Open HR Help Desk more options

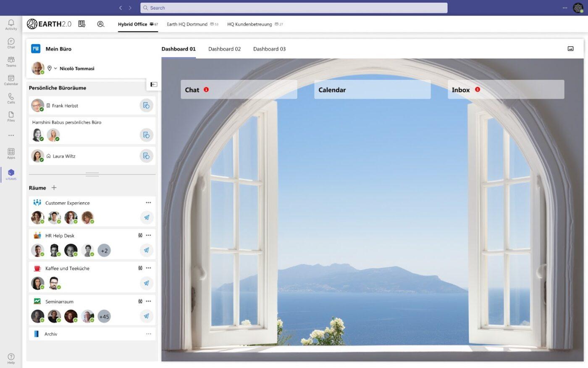pyautogui.click(x=148, y=235)
